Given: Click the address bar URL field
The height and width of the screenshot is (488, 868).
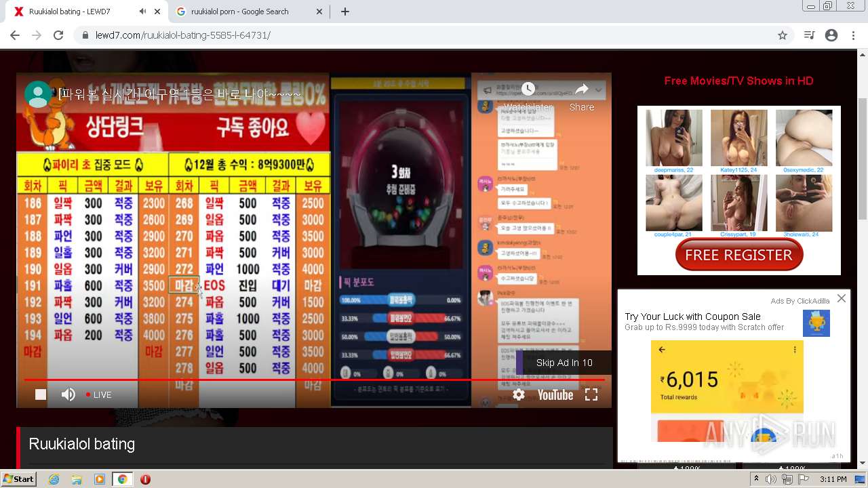Looking at the screenshot, I should point(434,35).
